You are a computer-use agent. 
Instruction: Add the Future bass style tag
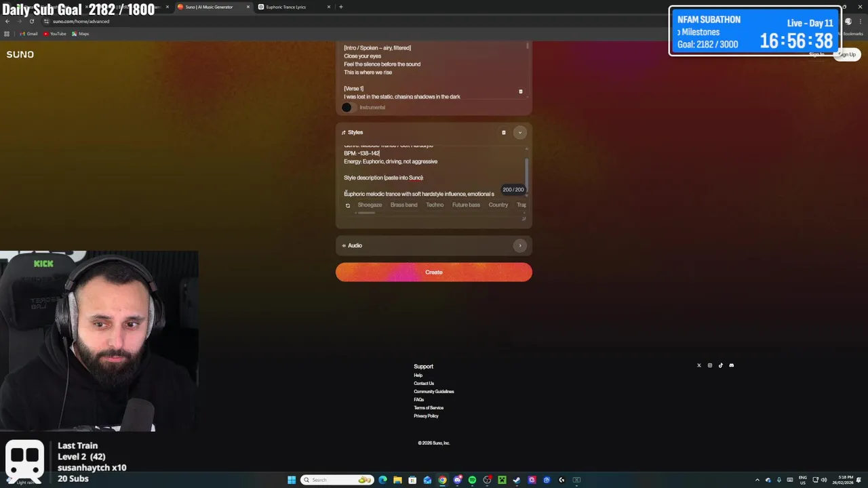click(466, 205)
